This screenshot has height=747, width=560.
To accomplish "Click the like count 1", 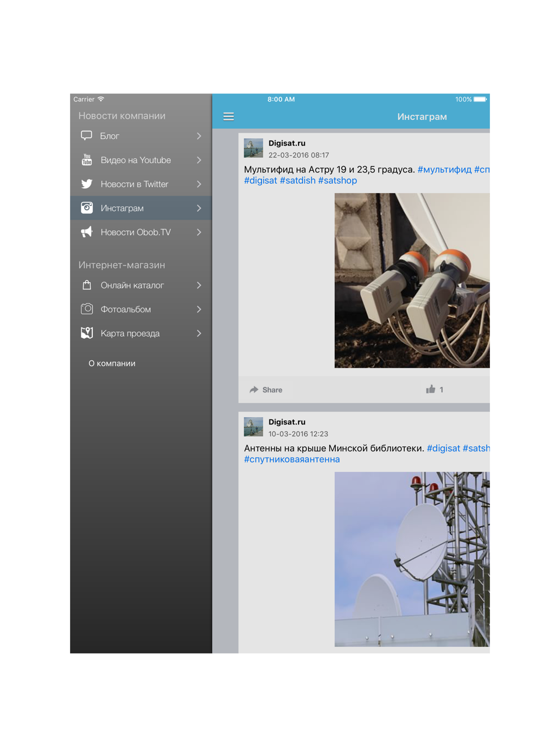I will click(441, 390).
